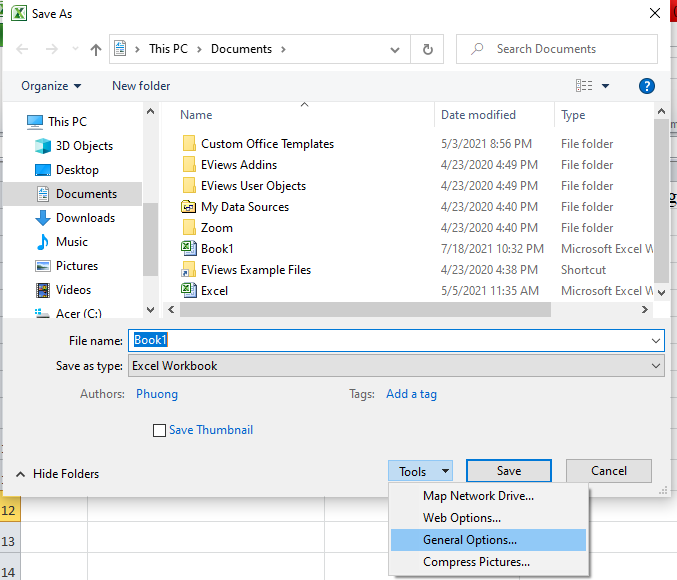Click the Cancel button
Image resolution: width=677 pixels, height=580 pixels.
608,471
